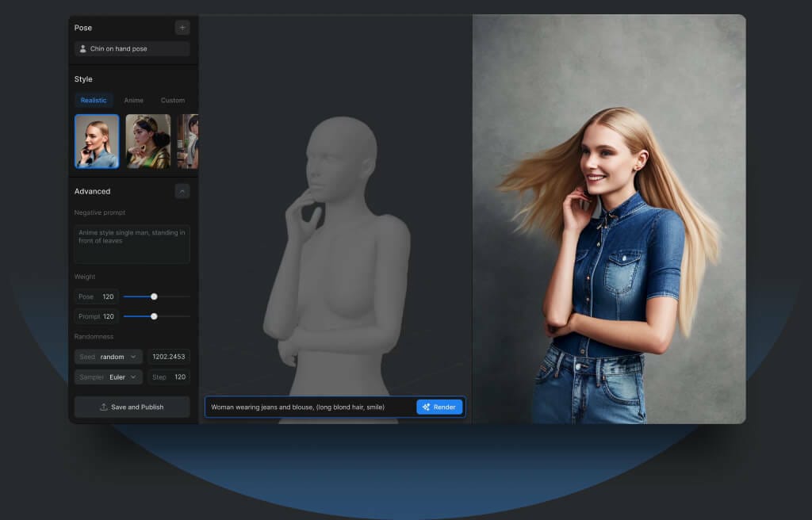The height and width of the screenshot is (520, 812).
Task: Open the Sampler Euler dropdown
Action: click(108, 377)
